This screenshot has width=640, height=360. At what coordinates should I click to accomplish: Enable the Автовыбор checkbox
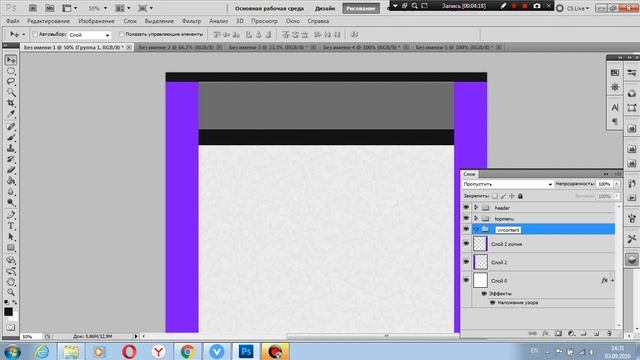coord(35,34)
